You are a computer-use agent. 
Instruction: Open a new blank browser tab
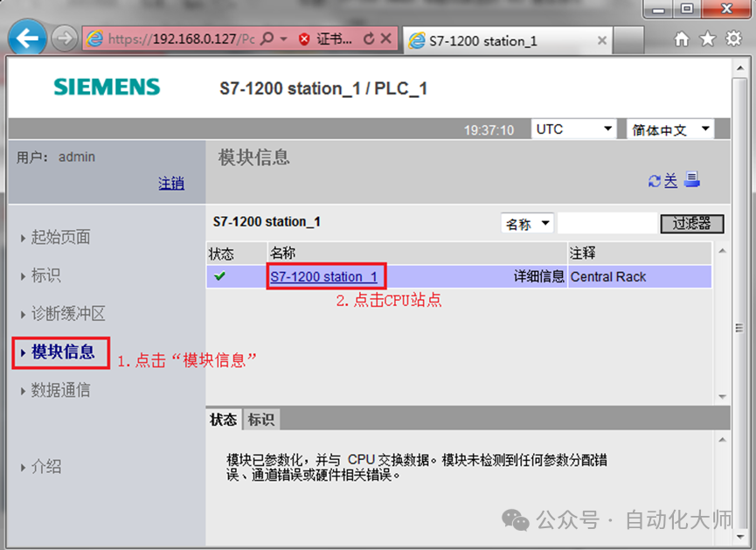point(628,40)
